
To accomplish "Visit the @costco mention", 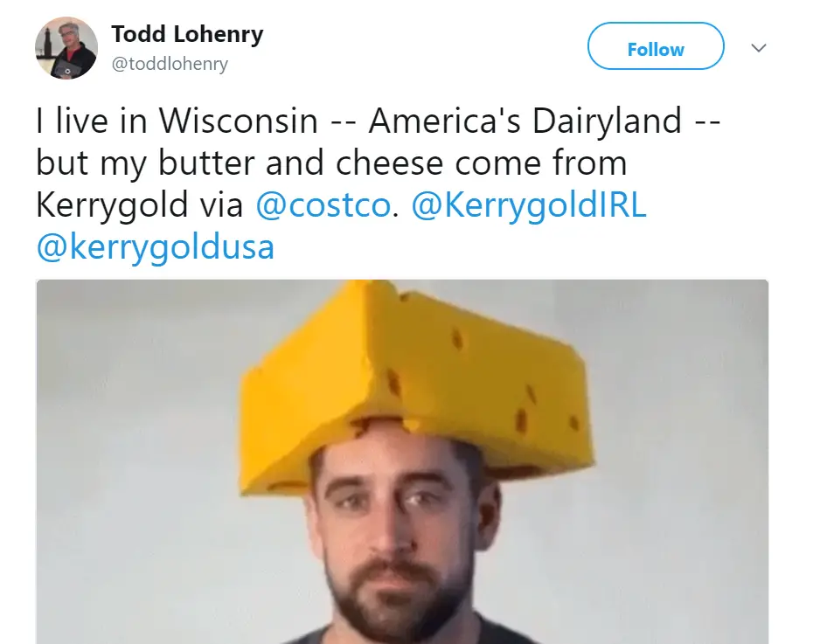I will click(x=323, y=204).
